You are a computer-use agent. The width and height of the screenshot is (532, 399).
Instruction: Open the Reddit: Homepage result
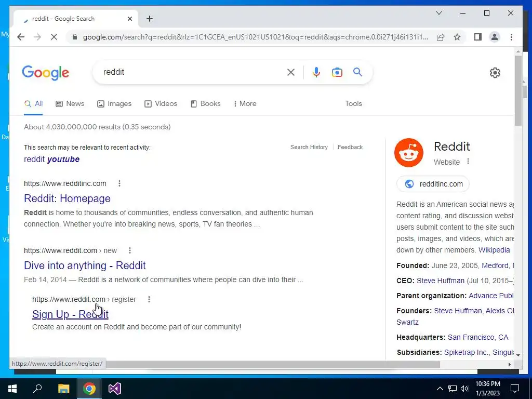(67, 198)
